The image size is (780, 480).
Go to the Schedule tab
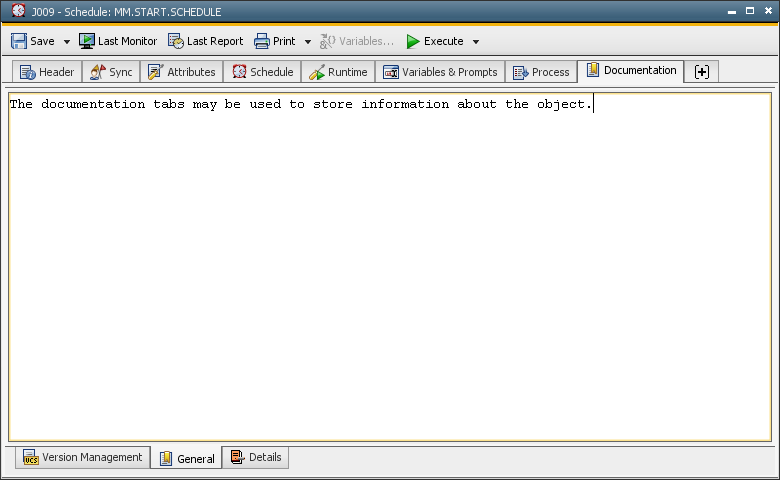coord(263,72)
